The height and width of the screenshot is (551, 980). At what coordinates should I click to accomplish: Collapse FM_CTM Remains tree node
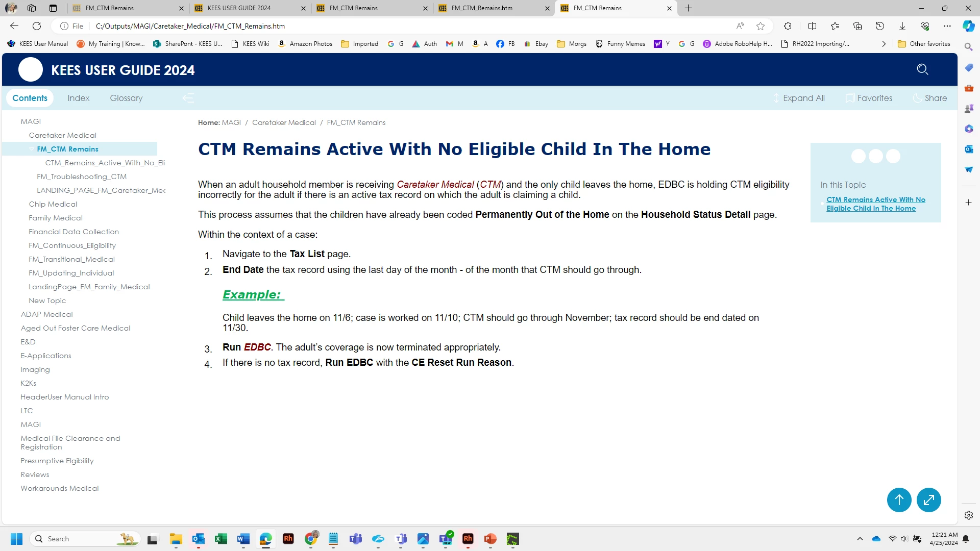pyautogui.click(x=32, y=149)
